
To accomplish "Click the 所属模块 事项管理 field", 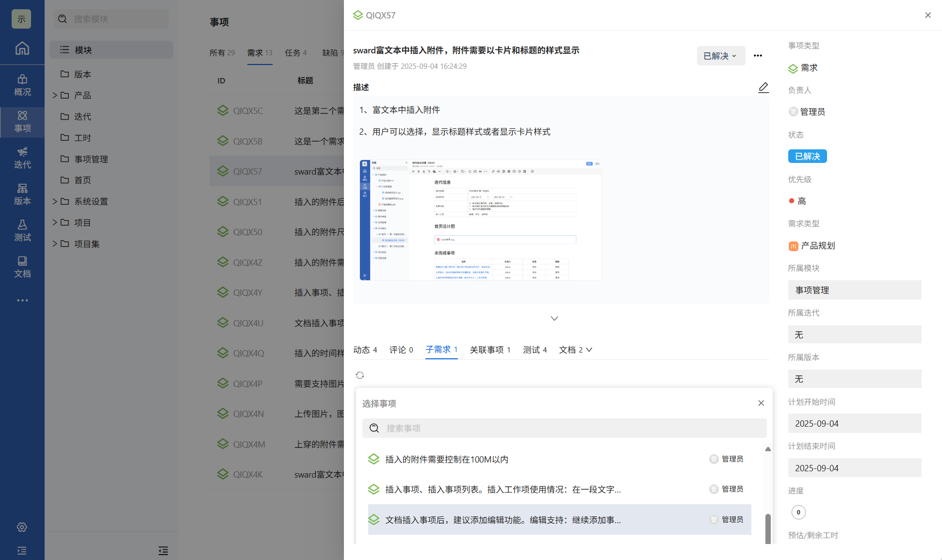I will (854, 290).
